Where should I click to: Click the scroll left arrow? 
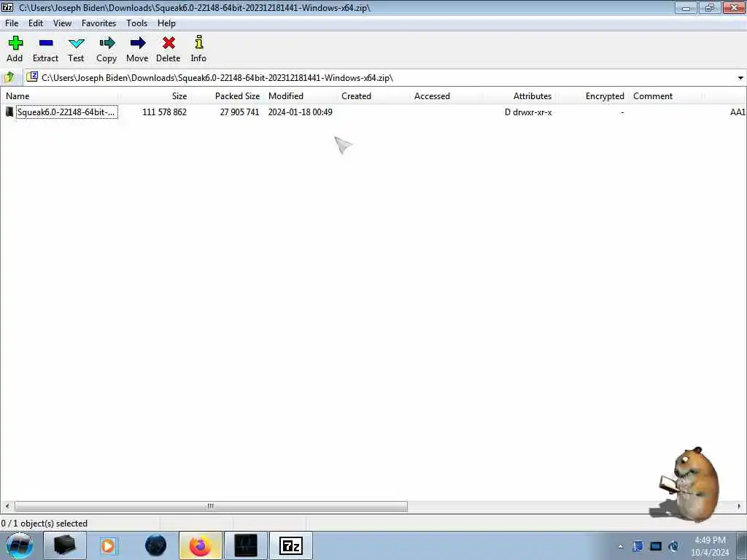click(x=7, y=506)
